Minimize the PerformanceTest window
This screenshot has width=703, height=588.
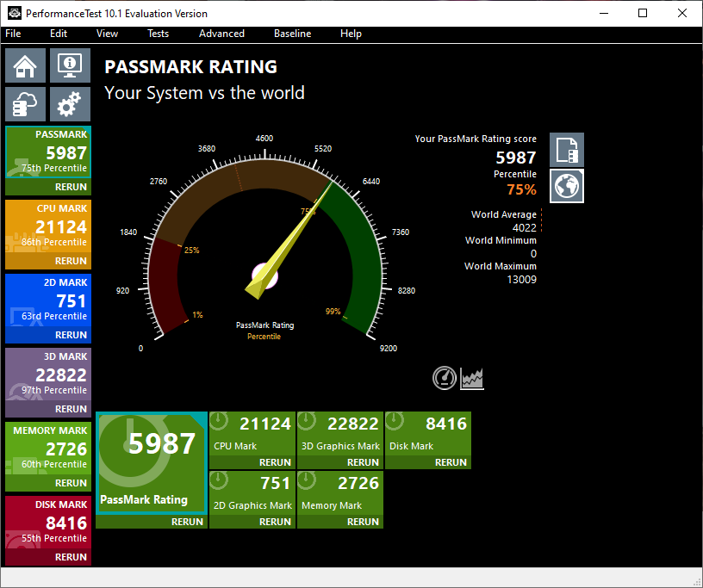point(604,13)
